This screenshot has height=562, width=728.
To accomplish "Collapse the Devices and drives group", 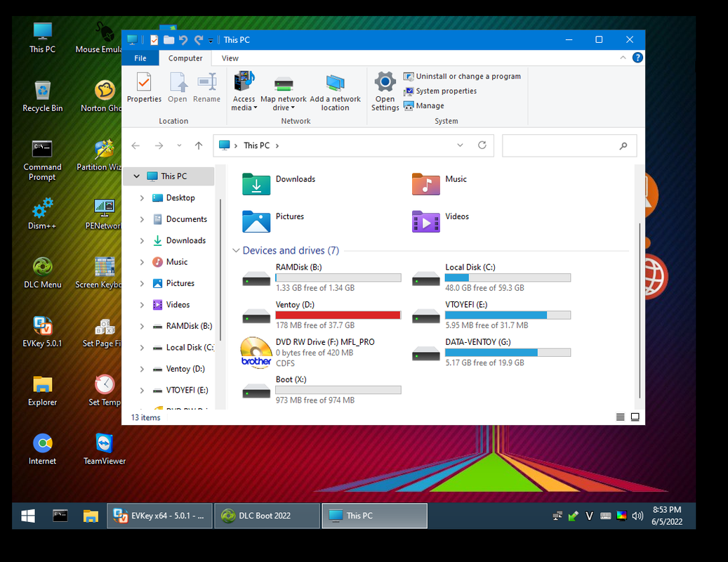I will coord(236,251).
